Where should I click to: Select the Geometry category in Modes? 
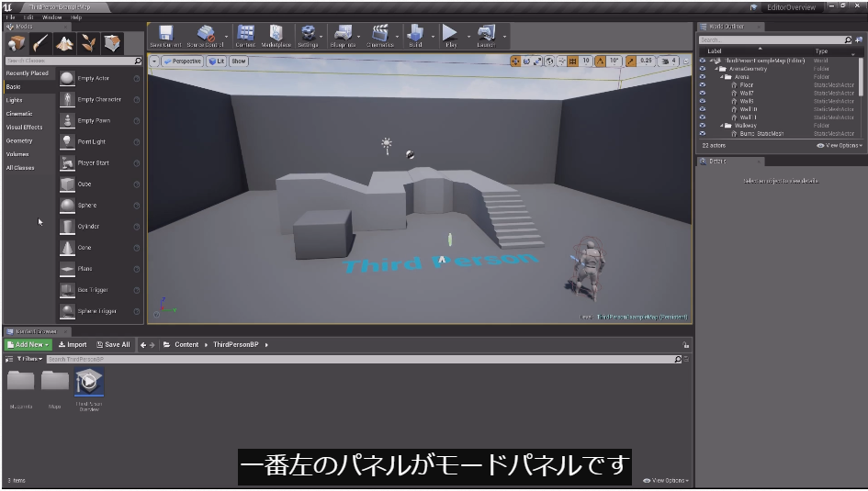(19, 141)
